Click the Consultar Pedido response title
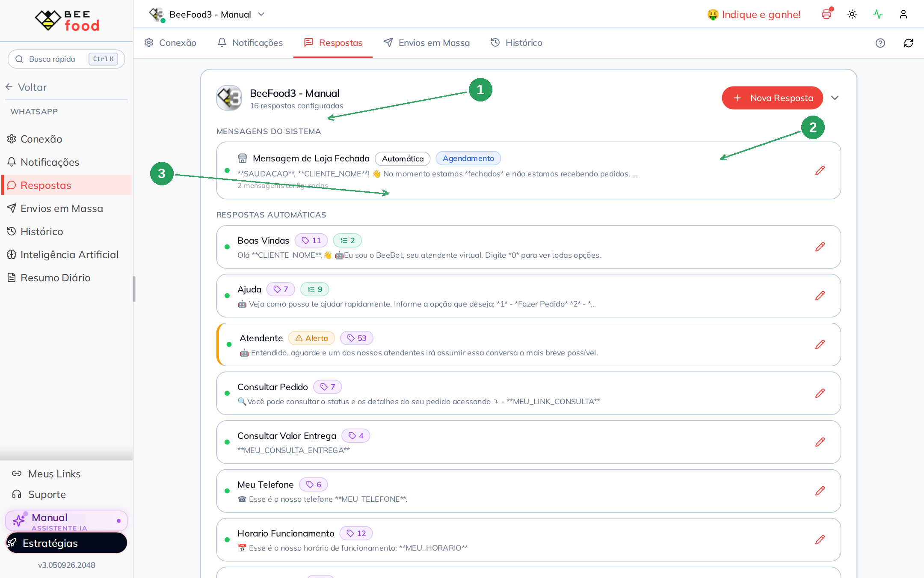This screenshot has width=924, height=578. [x=272, y=387]
